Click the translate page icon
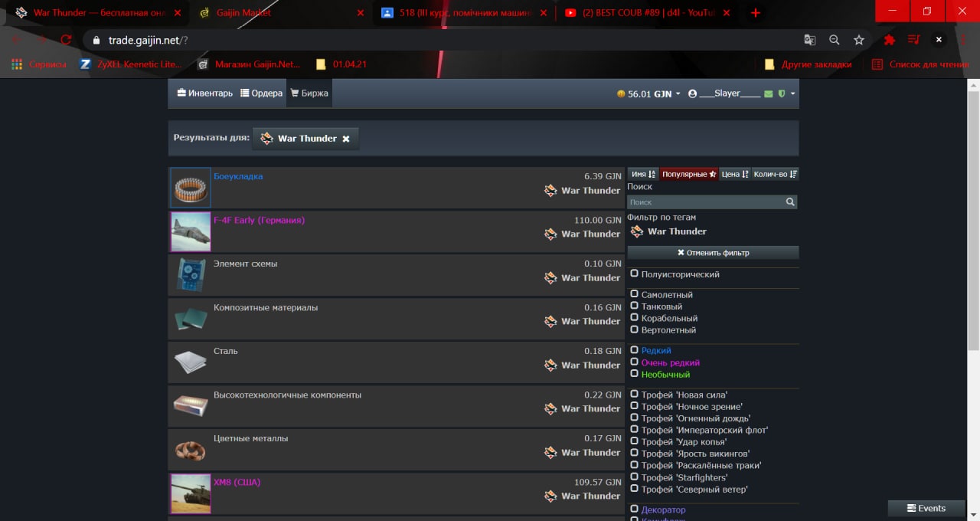The image size is (980, 521). pos(809,40)
